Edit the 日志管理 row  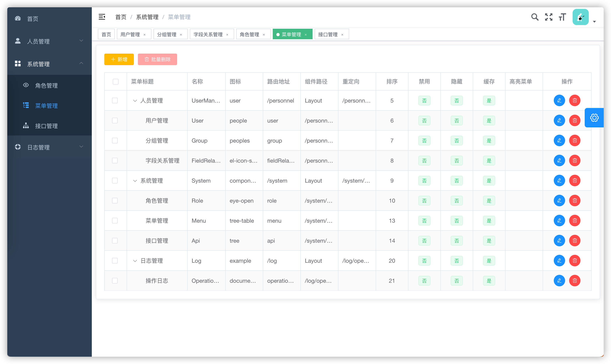click(559, 260)
